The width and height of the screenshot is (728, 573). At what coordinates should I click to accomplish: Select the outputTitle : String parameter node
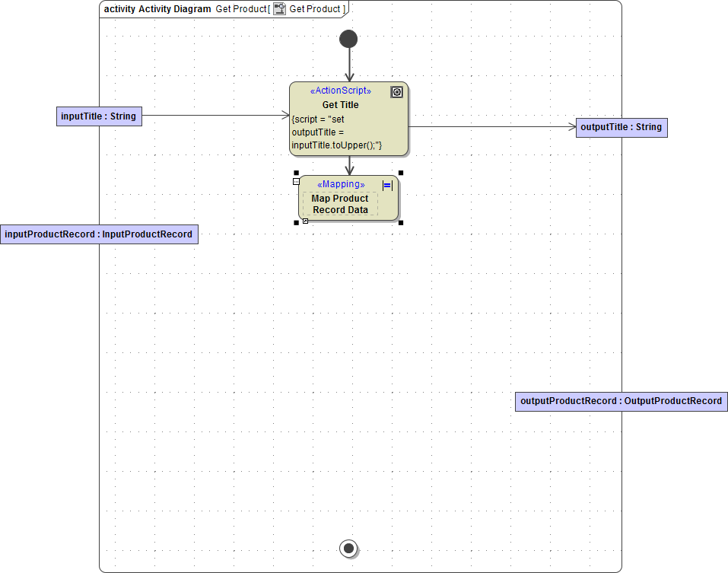[x=621, y=127]
